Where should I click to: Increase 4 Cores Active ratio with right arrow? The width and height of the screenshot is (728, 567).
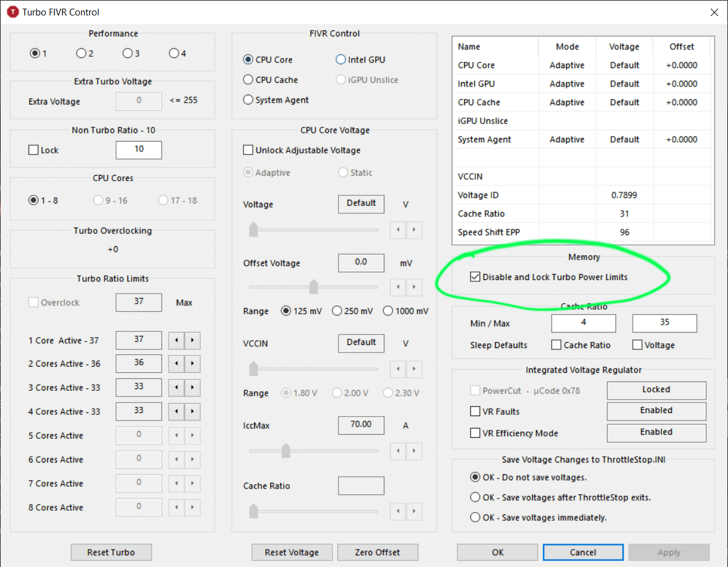tap(192, 411)
